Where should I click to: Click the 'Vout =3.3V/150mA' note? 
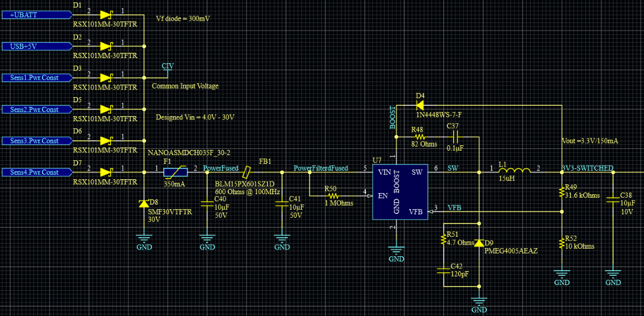point(590,141)
